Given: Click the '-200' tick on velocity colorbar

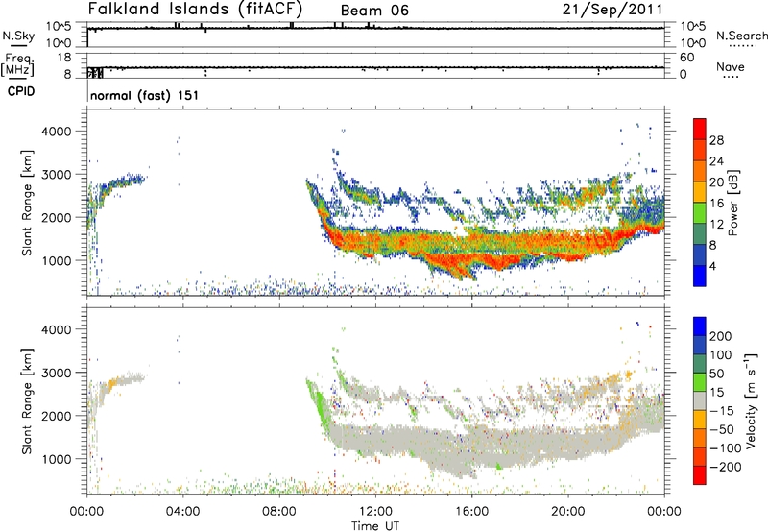Looking at the screenshot, I should click(726, 467).
